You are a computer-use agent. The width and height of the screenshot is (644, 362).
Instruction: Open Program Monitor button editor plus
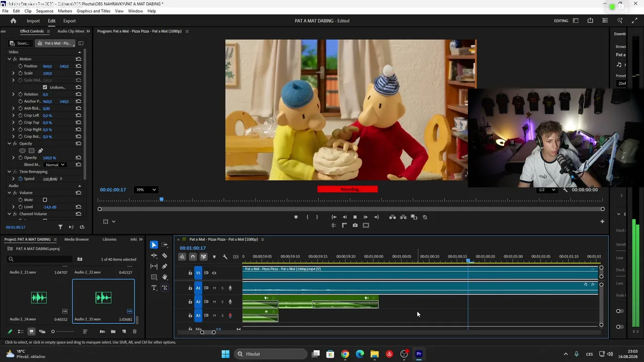602,221
